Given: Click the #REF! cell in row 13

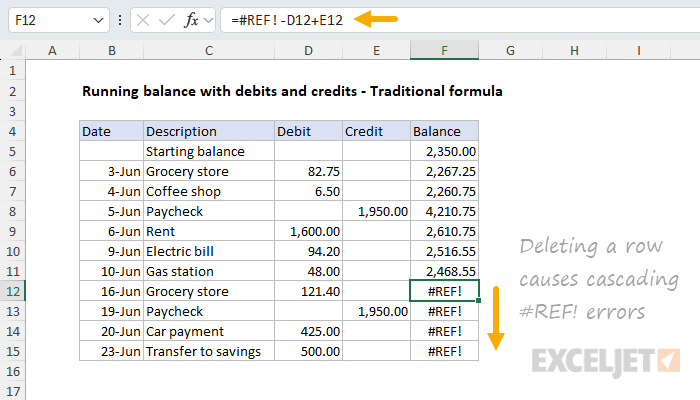Looking at the screenshot, I should (444, 312).
